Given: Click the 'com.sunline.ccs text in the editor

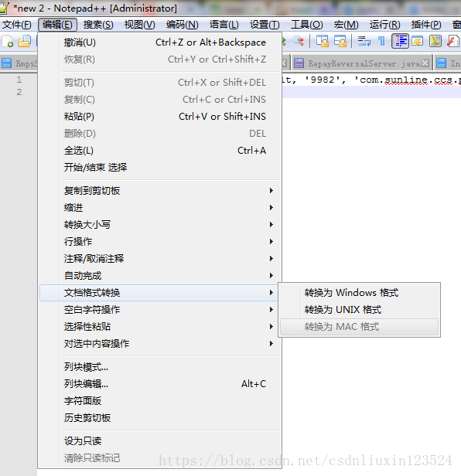Looking at the screenshot, I should point(407,80).
